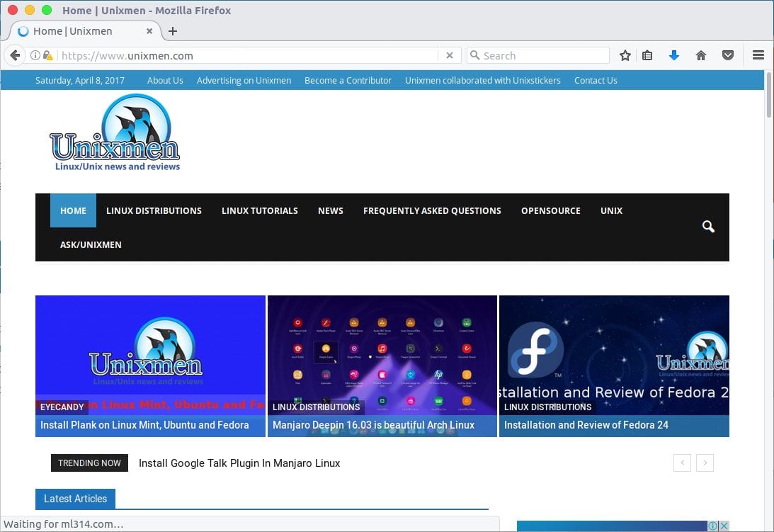Open Install Google Talk Plugin trending article
Screen dimensions: 774x532
click(239, 463)
